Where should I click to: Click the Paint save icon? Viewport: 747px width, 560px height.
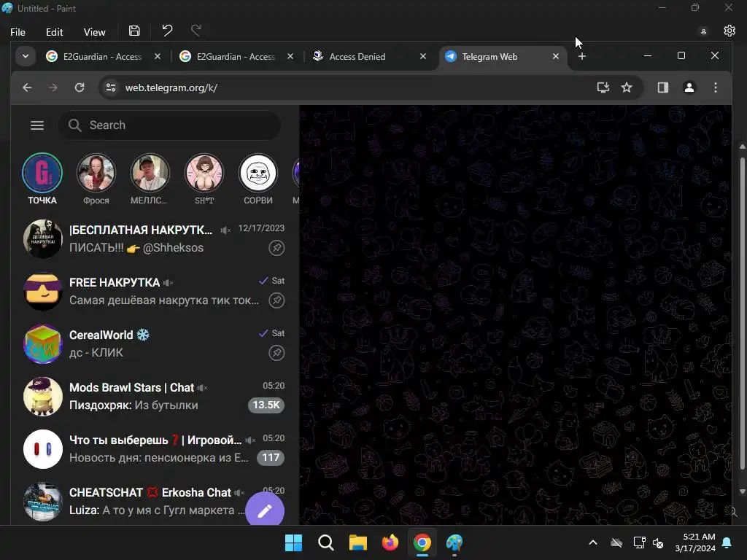pos(134,31)
